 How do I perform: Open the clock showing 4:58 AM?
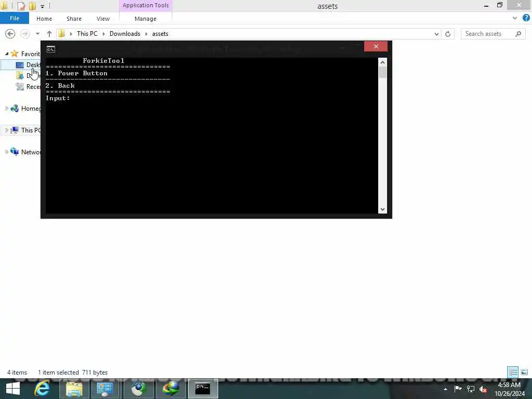(x=509, y=389)
